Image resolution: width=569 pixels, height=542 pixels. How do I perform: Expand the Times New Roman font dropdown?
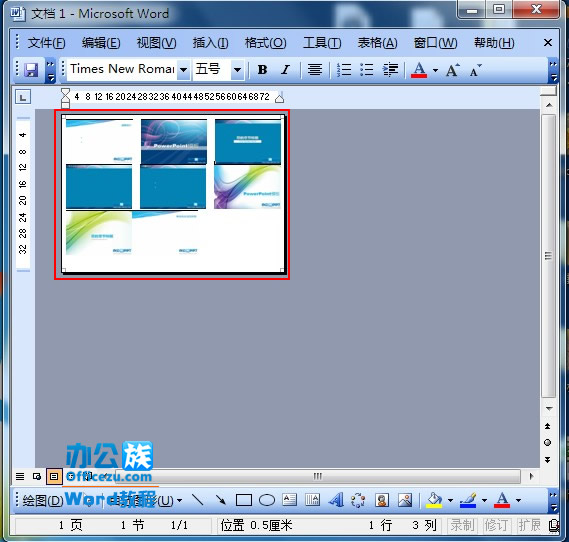click(x=184, y=70)
